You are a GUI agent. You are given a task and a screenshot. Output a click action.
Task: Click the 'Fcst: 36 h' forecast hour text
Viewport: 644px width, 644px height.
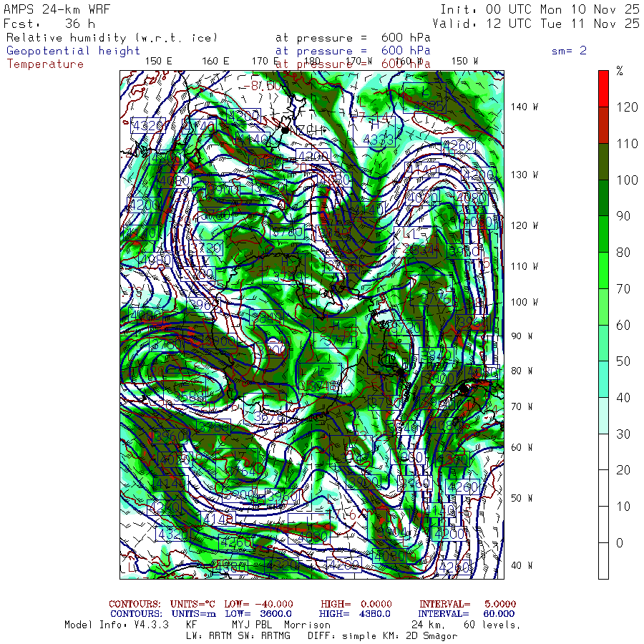coord(49,24)
